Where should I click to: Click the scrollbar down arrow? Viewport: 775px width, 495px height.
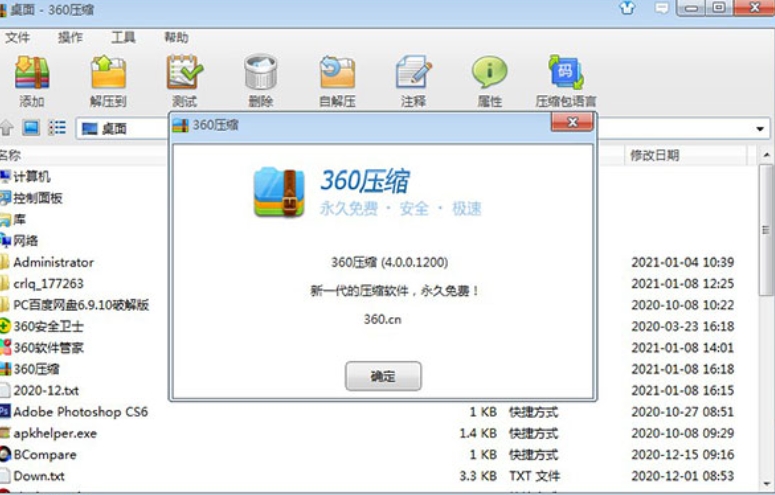pyautogui.click(x=767, y=484)
